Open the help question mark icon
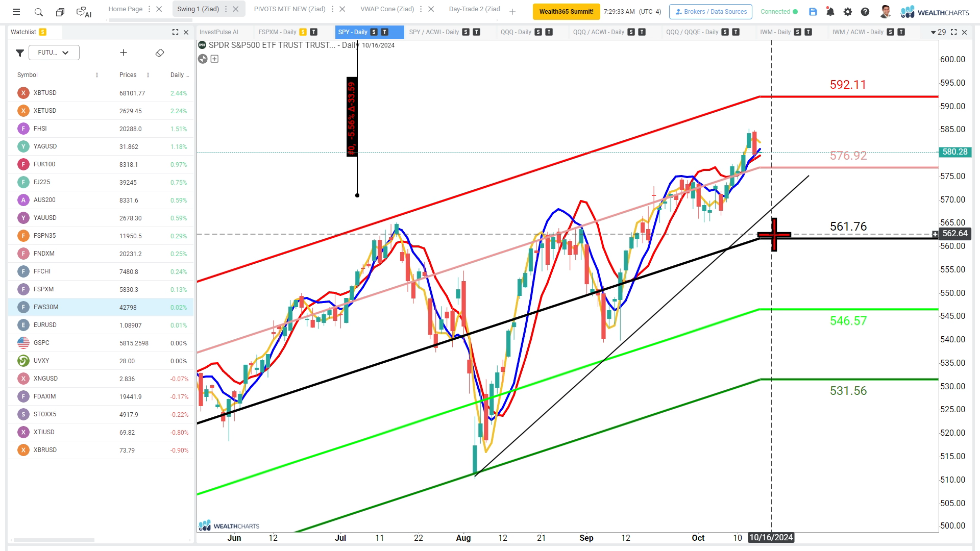Viewport: 980px width, 551px height. [x=865, y=12]
